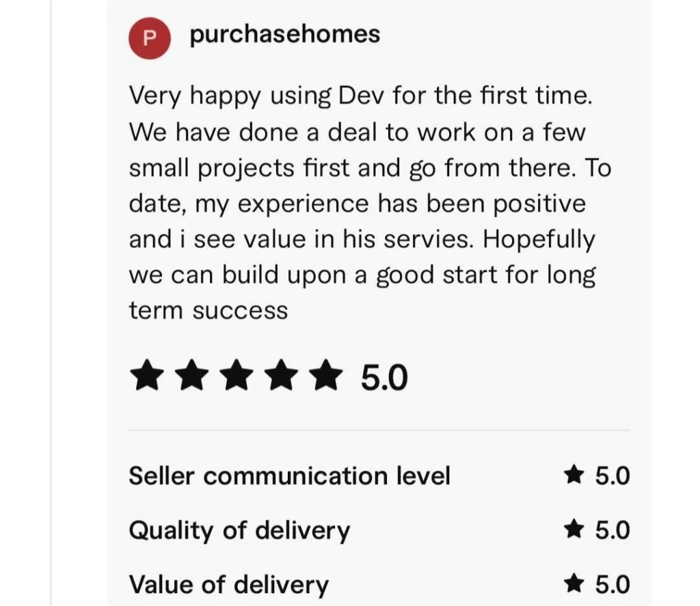Image resolution: width=700 pixels, height=606 pixels.
Task: Click the third star of the overall rating
Action: tap(237, 377)
